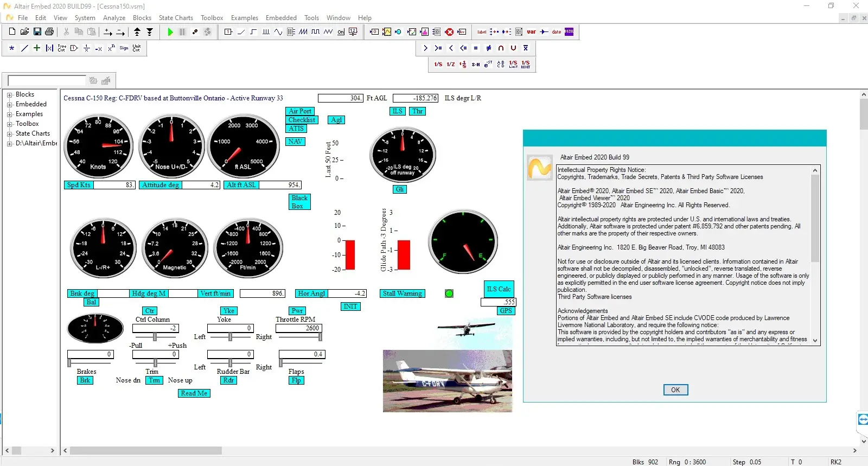Expand the Examples tree node
Viewport: 868px width, 466px height.
(x=9, y=114)
